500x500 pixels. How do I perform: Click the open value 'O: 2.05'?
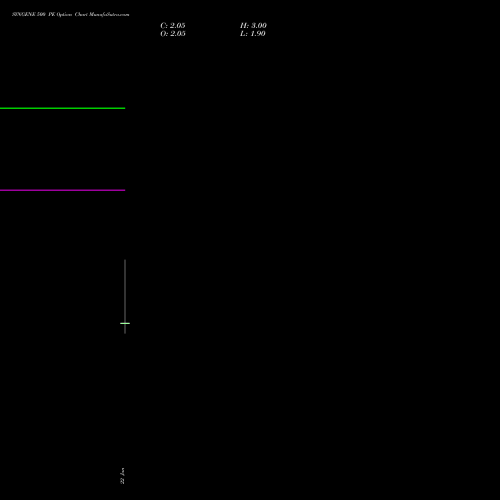point(173,34)
